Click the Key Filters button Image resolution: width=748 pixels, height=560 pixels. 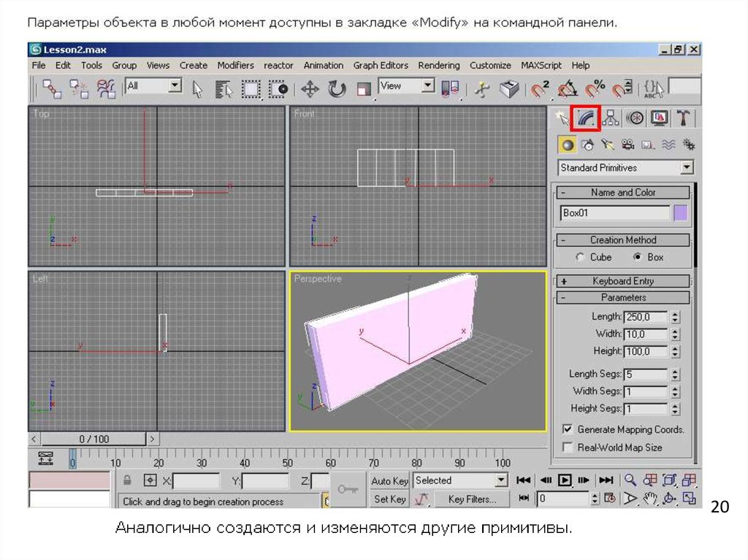[x=471, y=499]
